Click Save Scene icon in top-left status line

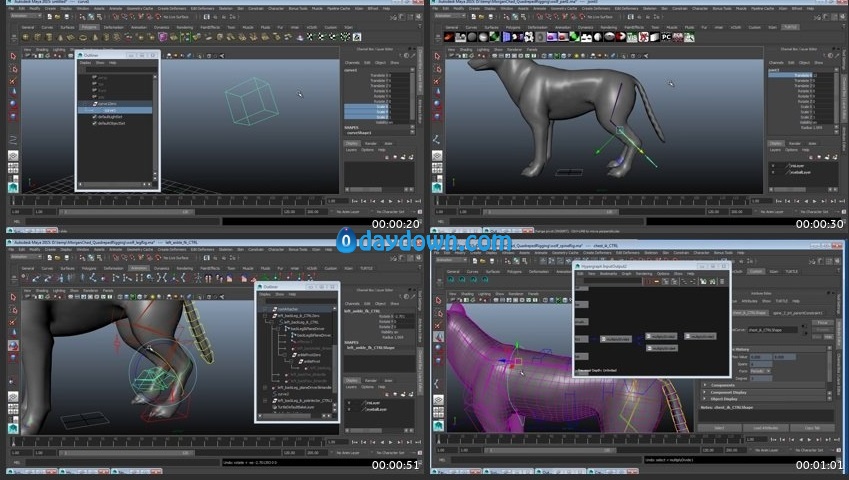pyautogui.click(x=65, y=17)
